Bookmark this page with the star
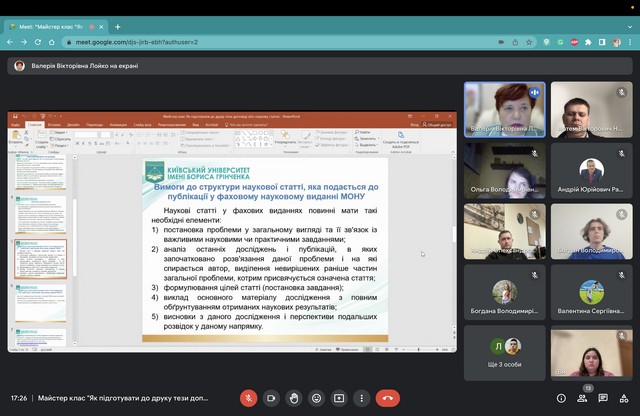 click(x=529, y=42)
